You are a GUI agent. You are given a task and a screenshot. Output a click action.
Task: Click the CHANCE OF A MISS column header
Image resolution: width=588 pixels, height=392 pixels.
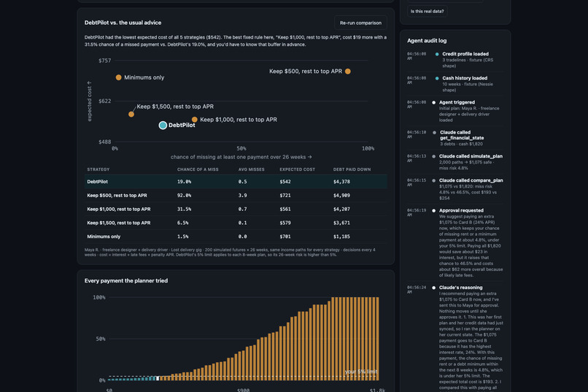[198, 169]
